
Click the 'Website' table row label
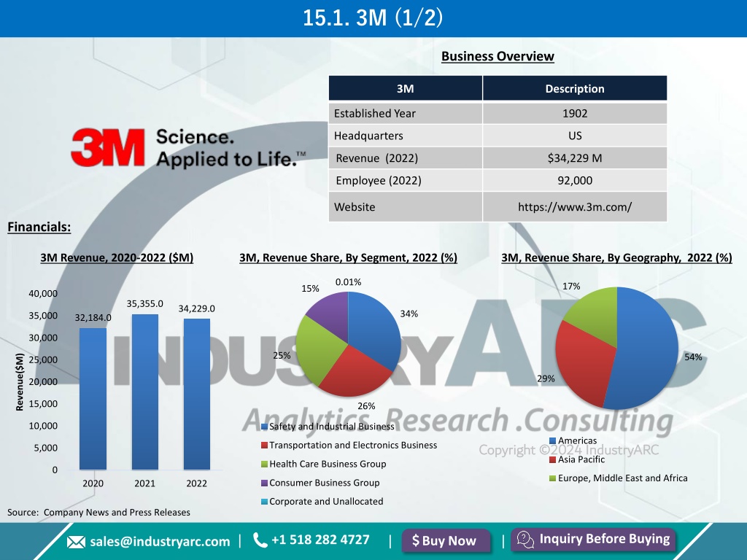(x=406, y=206)
